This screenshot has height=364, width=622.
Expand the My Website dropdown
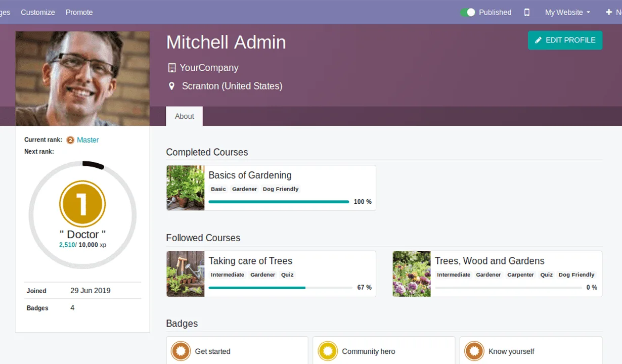pos(567,12)
